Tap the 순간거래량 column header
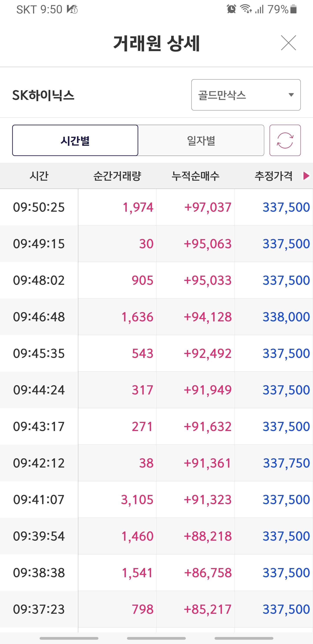Image resolution: width=313 pixels, height=644 pixels. click(117, 176)
